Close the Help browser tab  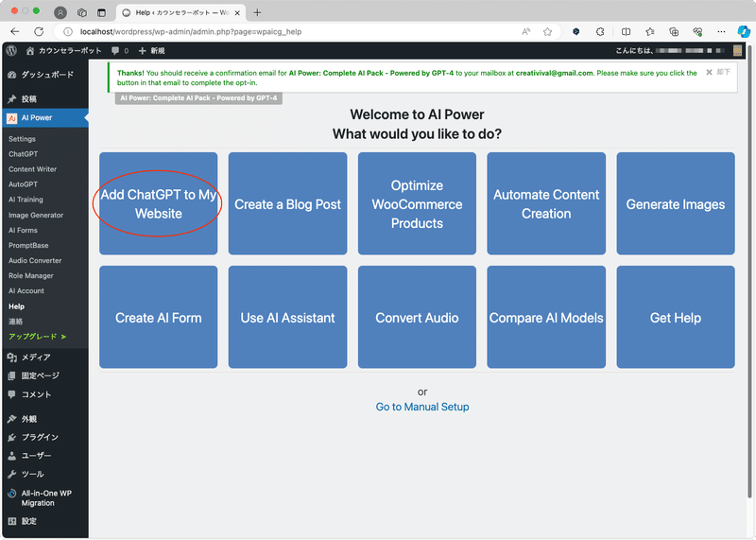[x=237, y=13]
